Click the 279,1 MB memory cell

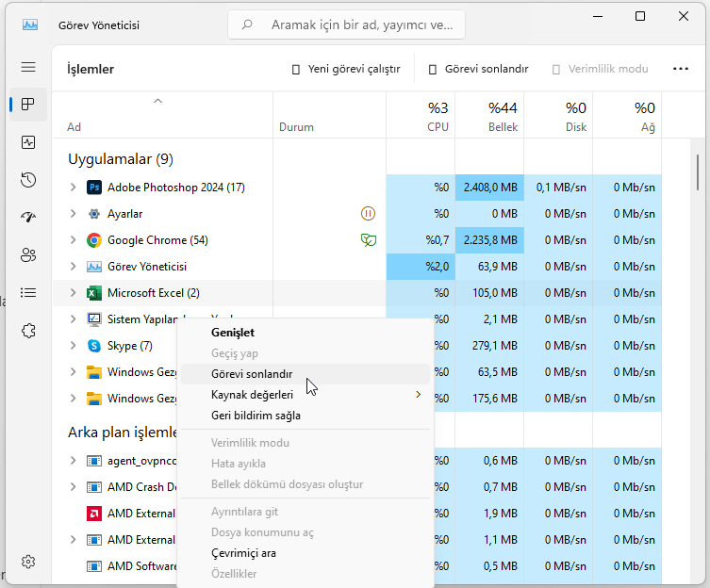[x=489, y=346]
